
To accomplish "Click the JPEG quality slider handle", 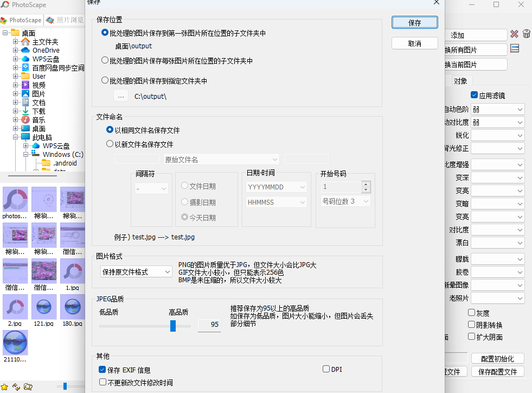I will (x=173, y=326).
